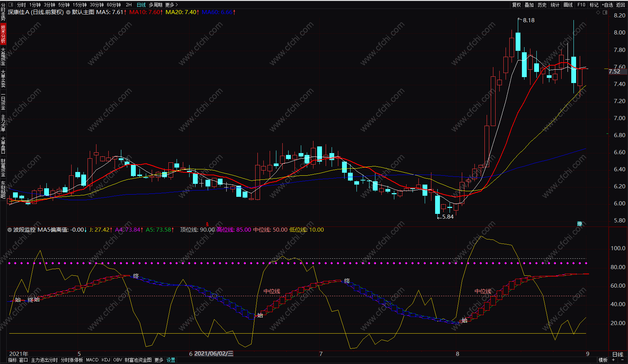This screenshot has width=628, height=364.
Task: Switch to 30分钟 chart period
Action: (96, 5)
